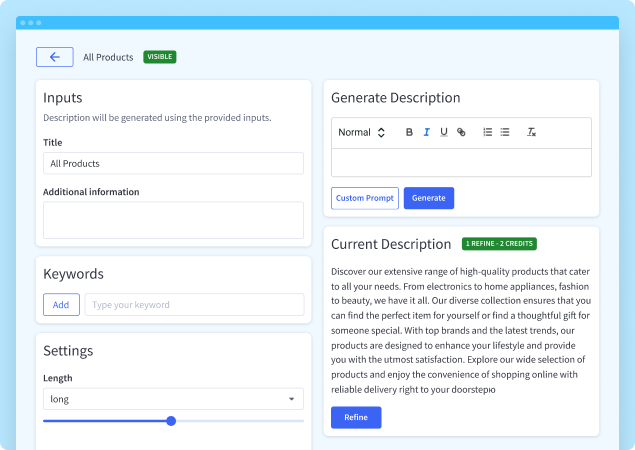The width and height of the screenshot is (635, 450).
Task: Open the Custom Prompt option
Action: (364, 198)
